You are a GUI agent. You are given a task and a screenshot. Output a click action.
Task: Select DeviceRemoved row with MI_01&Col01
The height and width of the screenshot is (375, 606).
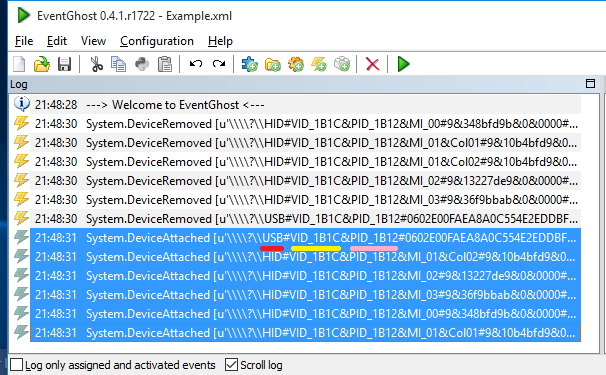click(x=305, y=143)
